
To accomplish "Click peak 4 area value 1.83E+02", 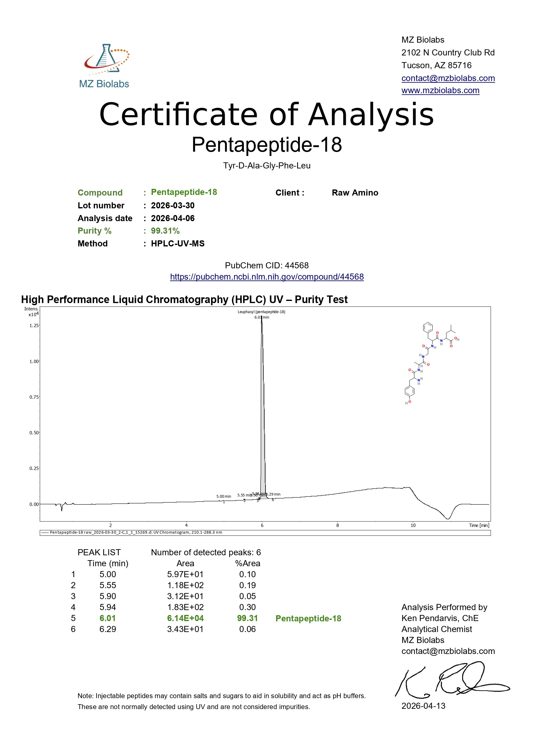I will 185,607.
